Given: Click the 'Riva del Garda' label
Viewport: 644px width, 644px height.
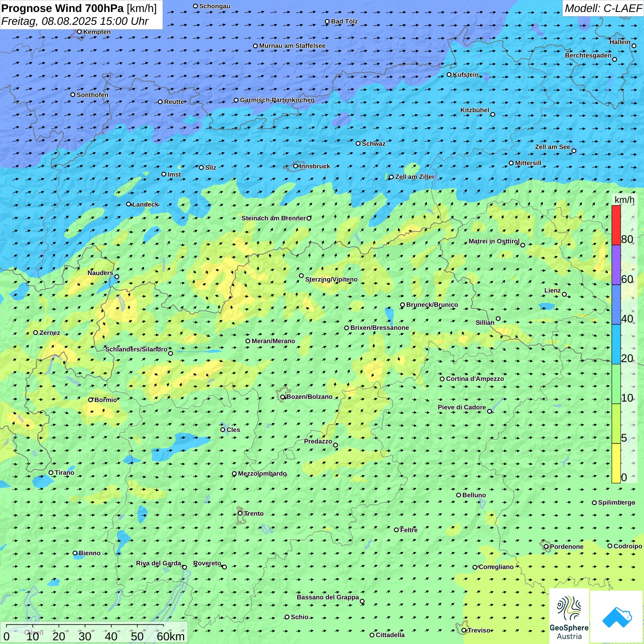Looking at the screenshot, I should (159, 563).
